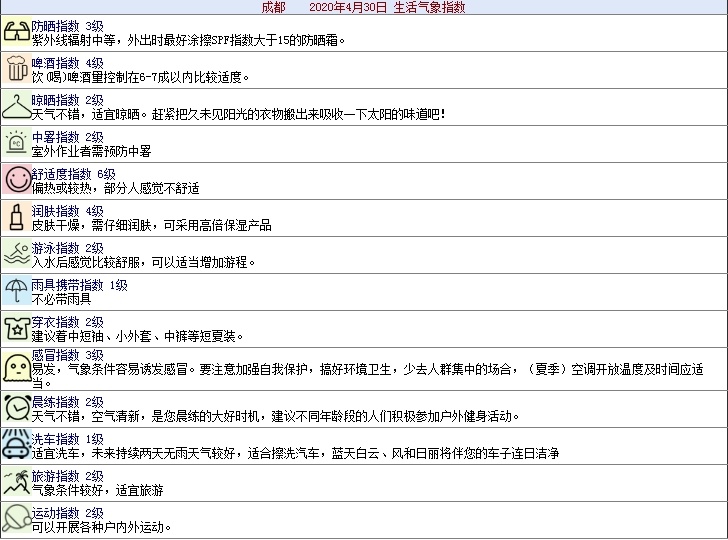Click the umbrella icon
The width and height of the screenshot is (728, 540).
pos(16,291)
